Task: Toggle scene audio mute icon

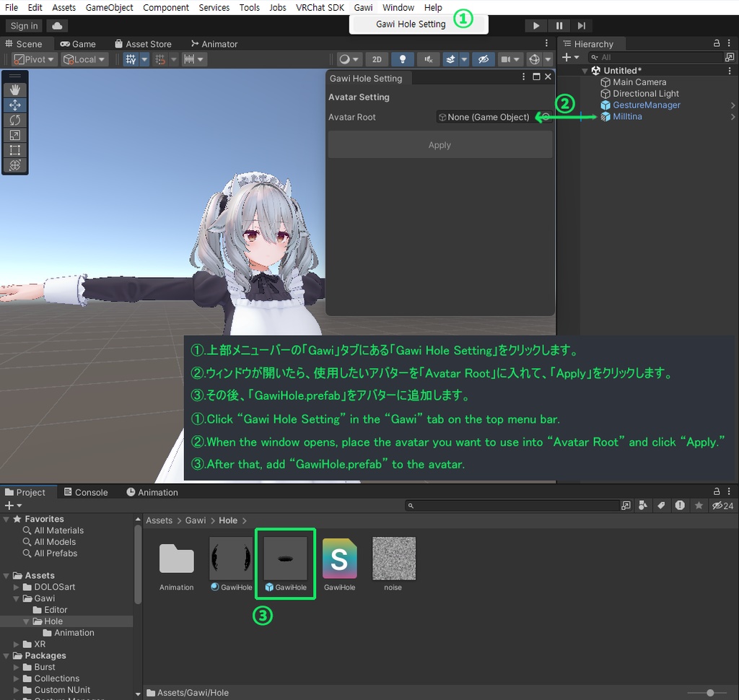Action: tap(428, 59)
